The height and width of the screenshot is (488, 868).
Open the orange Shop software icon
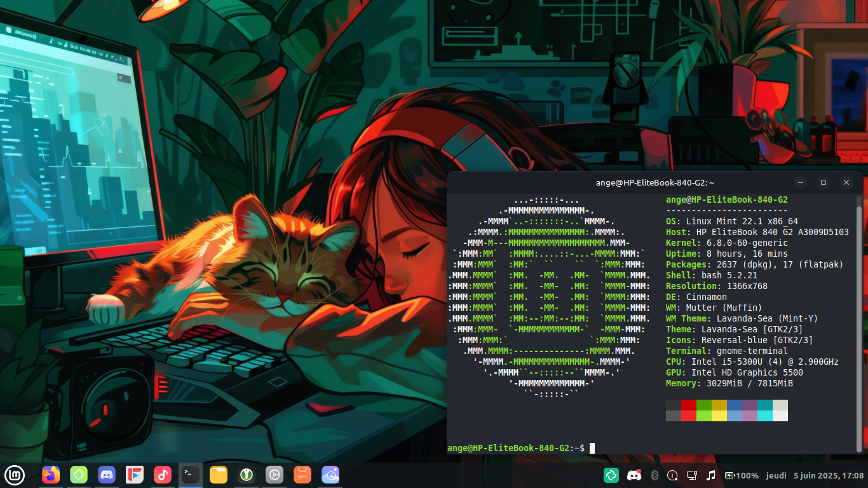point(302,475)
